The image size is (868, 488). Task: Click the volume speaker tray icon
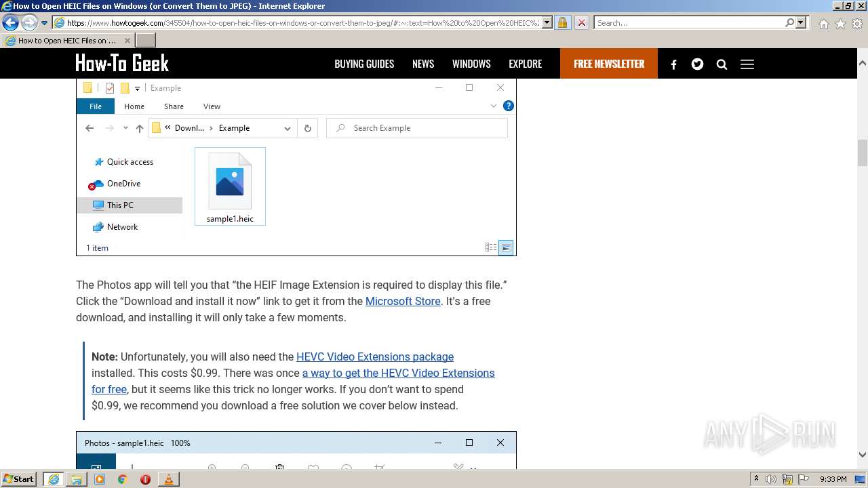[x=771, y=479]
